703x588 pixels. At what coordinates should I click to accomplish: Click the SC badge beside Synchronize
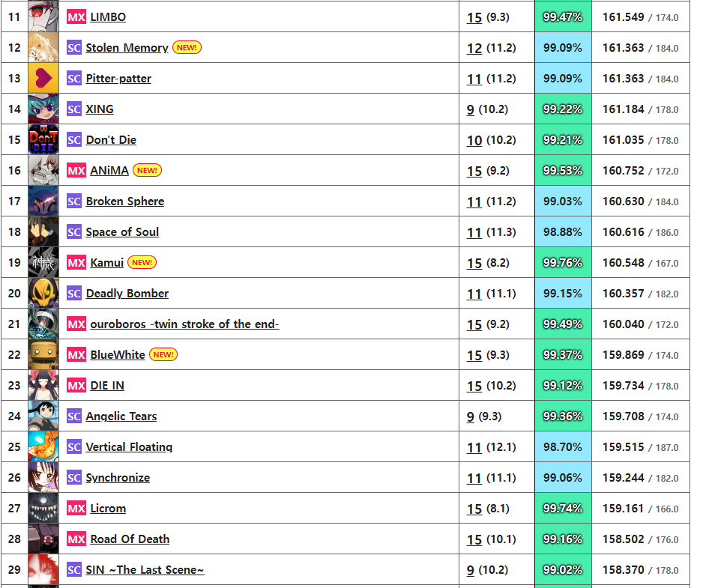74,478
